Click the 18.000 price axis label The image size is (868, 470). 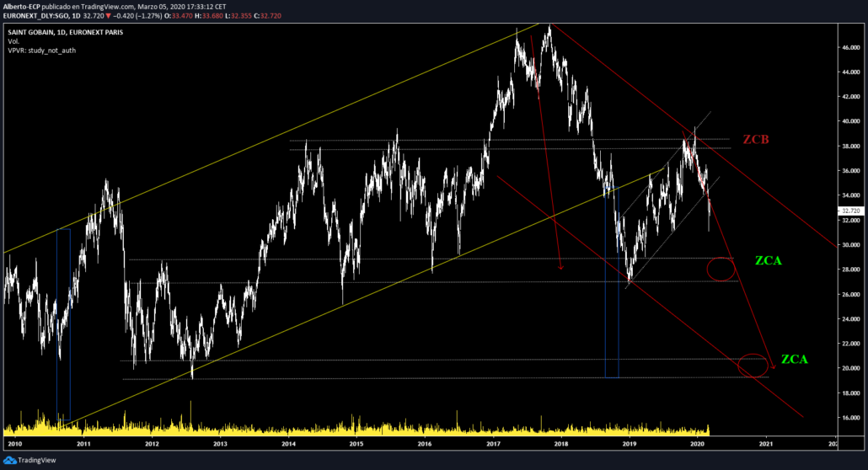(x=851, y=393)
